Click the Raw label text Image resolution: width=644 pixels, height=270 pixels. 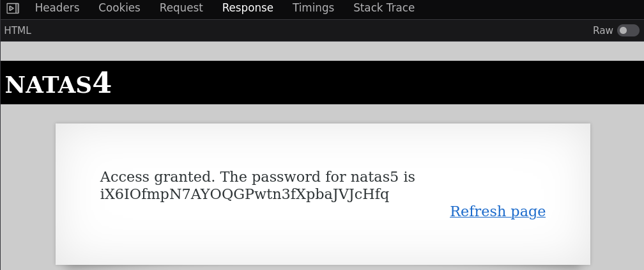[x=602, y=31]
